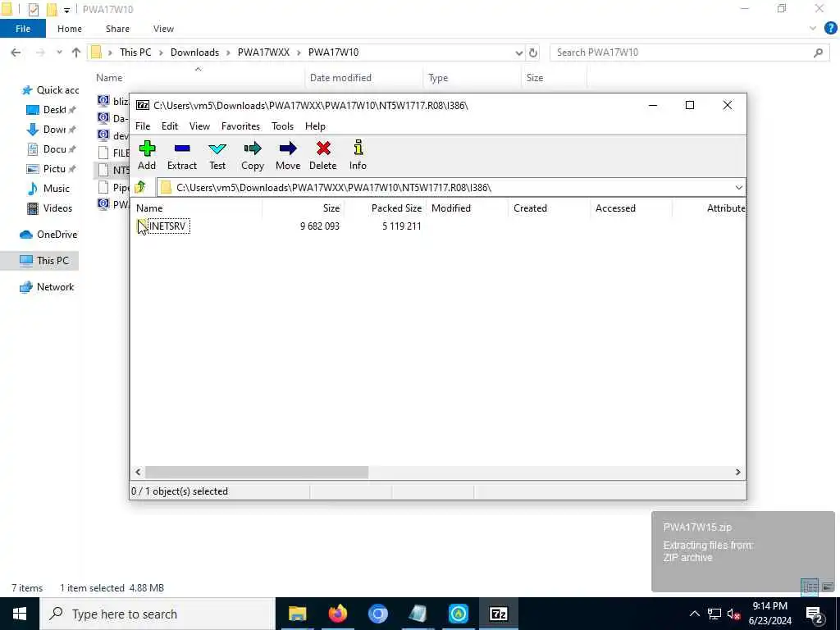
Task: Open the notification center icon
Action: [815, 614]
